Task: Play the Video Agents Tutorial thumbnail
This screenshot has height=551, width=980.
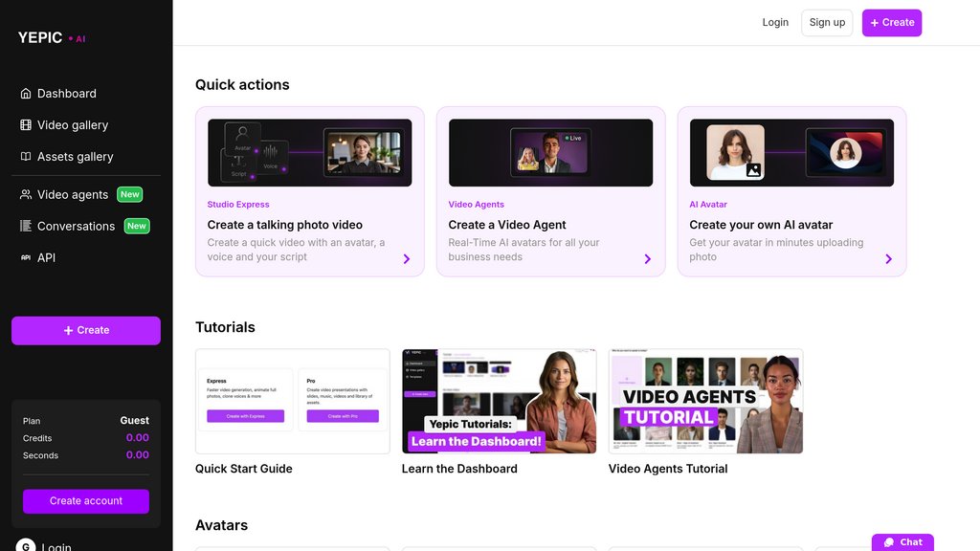Action: pyautogui.click(x=706, y=402)
